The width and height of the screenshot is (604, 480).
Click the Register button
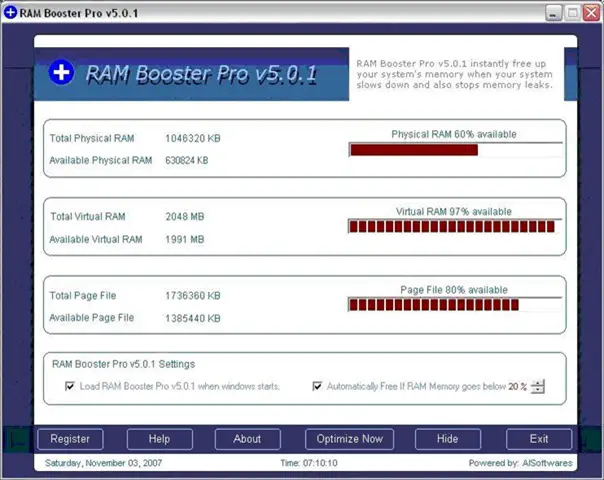coord(70,439)
